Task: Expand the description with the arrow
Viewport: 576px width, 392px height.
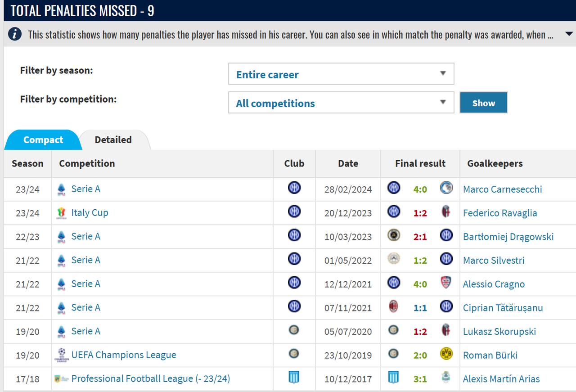Action: point(569,34)
